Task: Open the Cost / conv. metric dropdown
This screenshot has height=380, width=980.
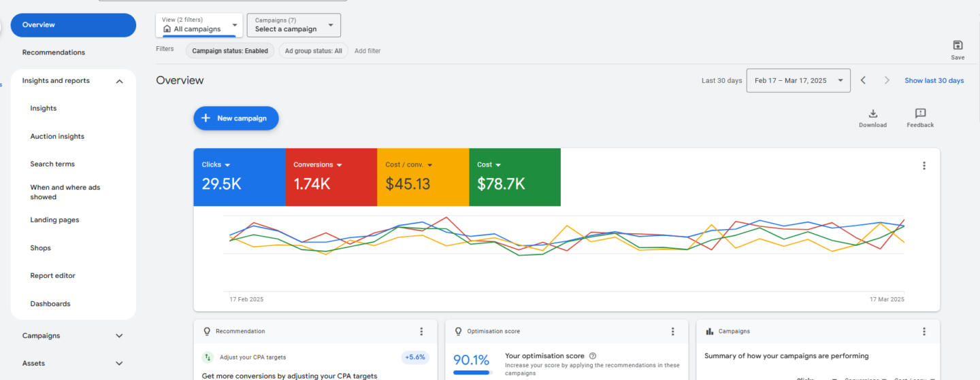Action: pyautogui.click(x=431, y=165)
